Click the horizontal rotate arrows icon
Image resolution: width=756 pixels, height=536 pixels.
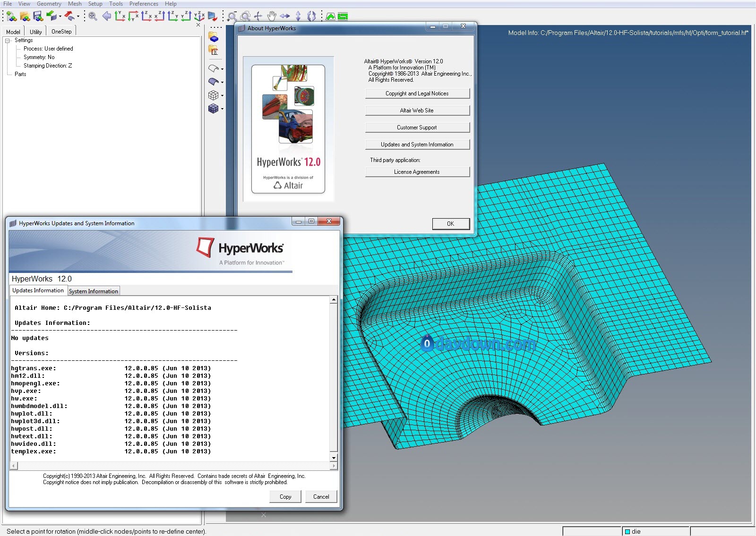[285, 17]
